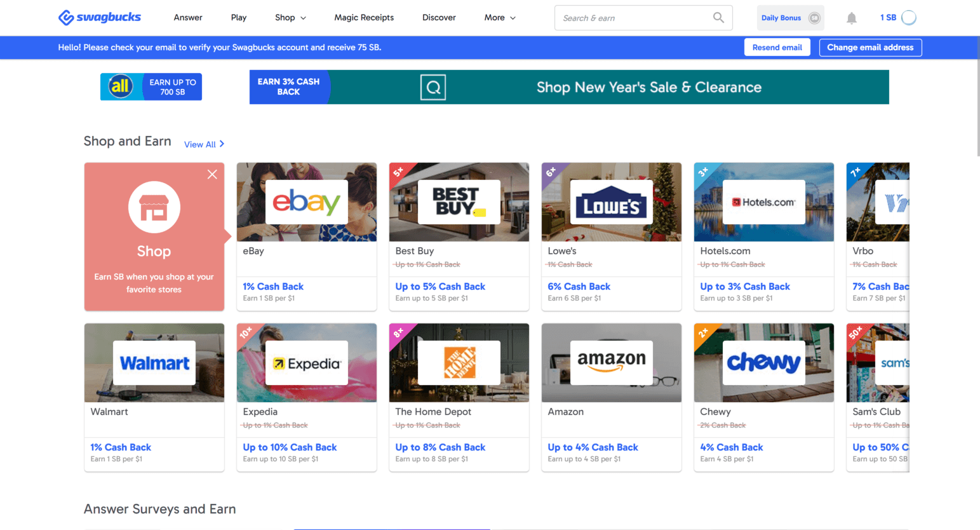Click the search magnifier in Search & earn bar
Screen dimensions: 980x530
(718, 17)
